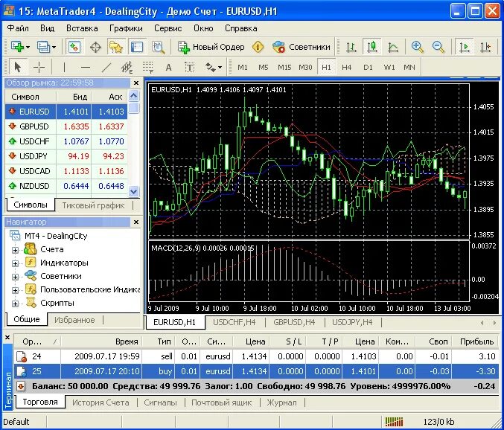Open the Strategy Tester icon
Image resolution: width=504 pixels, height=430 pixels.
coord(158,47)
